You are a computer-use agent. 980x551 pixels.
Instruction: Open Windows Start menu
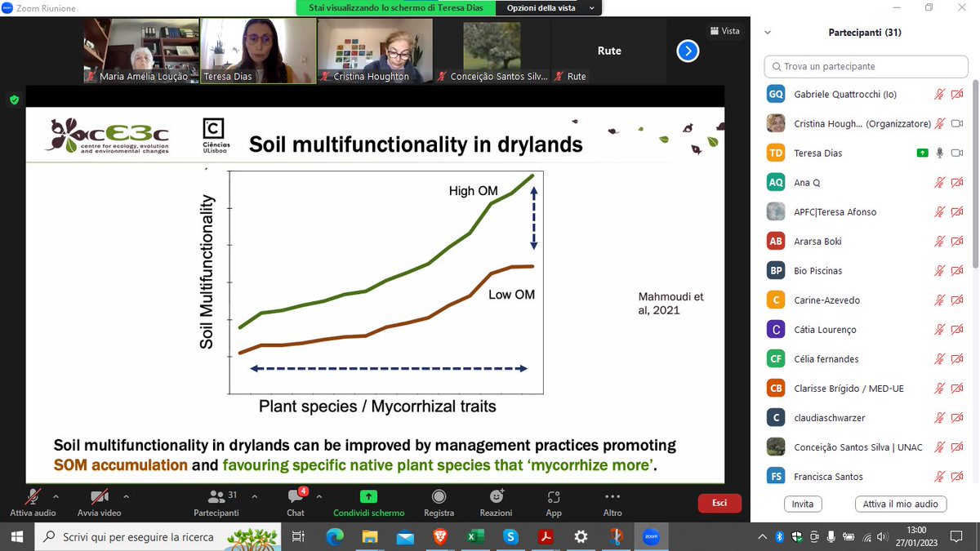(x=16, y=537)
